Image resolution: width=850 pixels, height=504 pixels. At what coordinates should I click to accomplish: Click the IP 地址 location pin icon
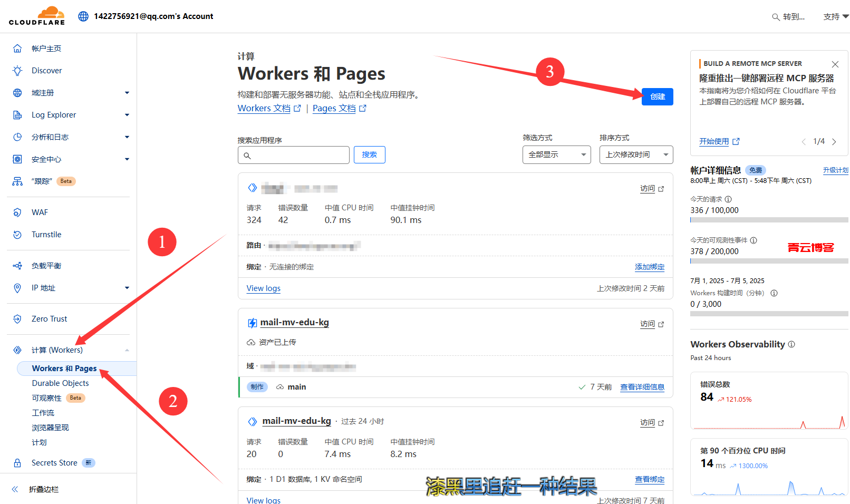click(x=17, y=288)
